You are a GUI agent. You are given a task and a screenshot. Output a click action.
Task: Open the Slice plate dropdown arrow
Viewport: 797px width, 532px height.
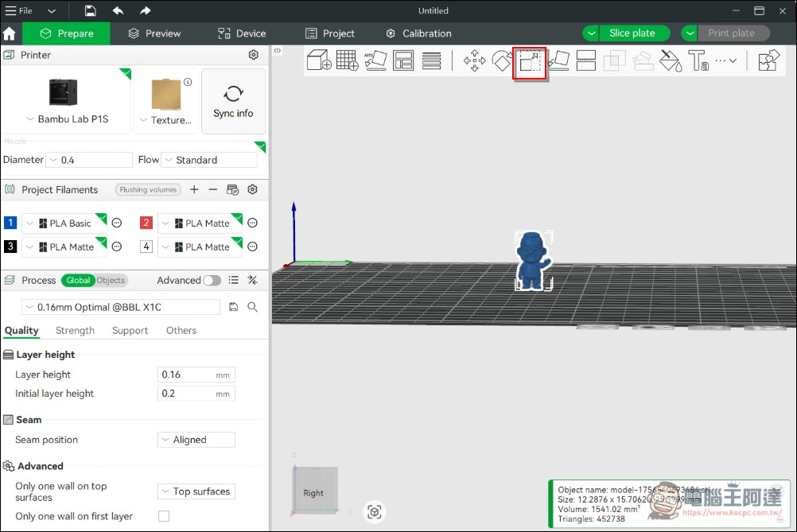(x=591, y=33)
